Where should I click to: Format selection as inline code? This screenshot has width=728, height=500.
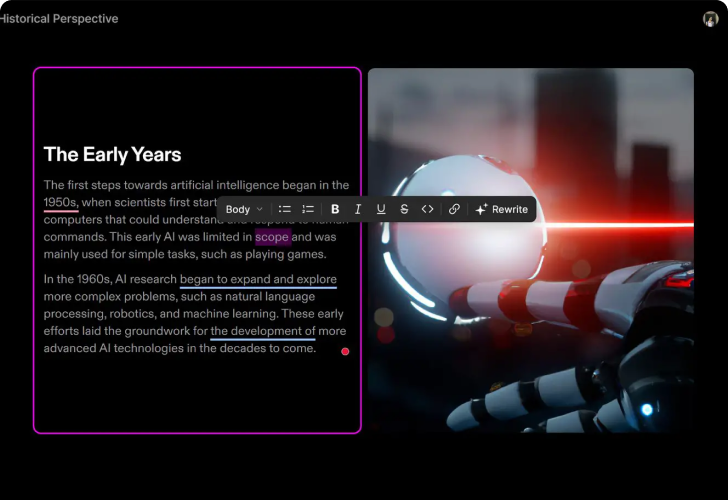pyautogui.click(x=427, y=209)
